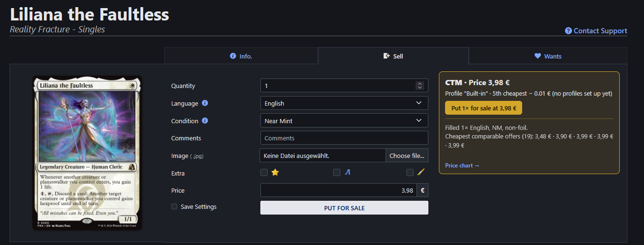Click the Liliana the Faultless card image

pyautogui.click(x=87, y=153)
